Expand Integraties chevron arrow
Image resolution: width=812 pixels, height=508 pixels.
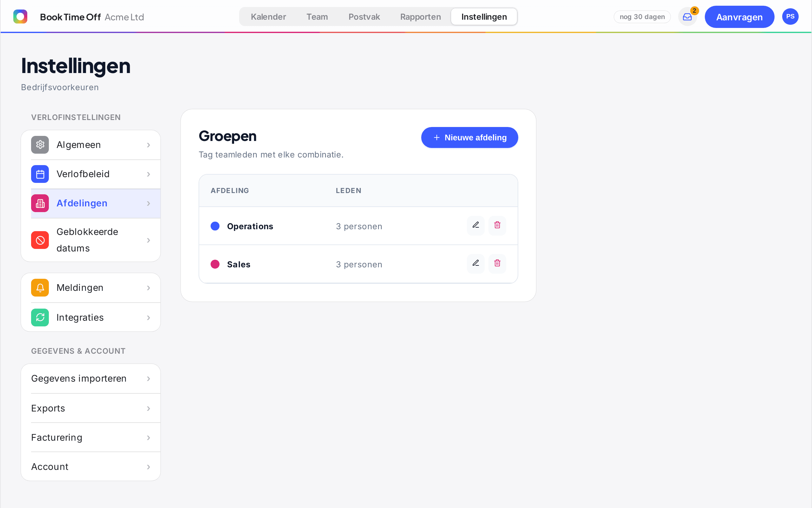(x=148, y=318)
